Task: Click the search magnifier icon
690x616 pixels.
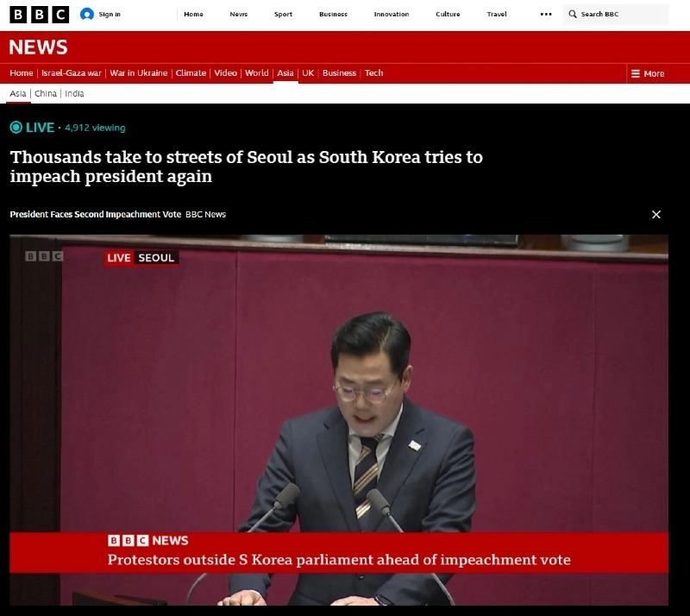Action: [573, 15]
